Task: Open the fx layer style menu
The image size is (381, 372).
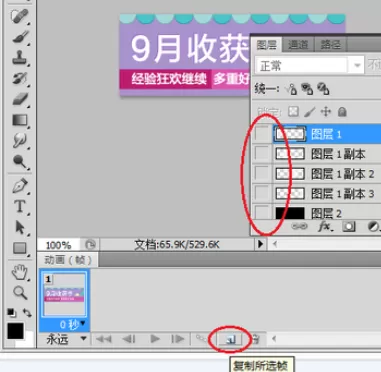Action: [x=325, y=227]
